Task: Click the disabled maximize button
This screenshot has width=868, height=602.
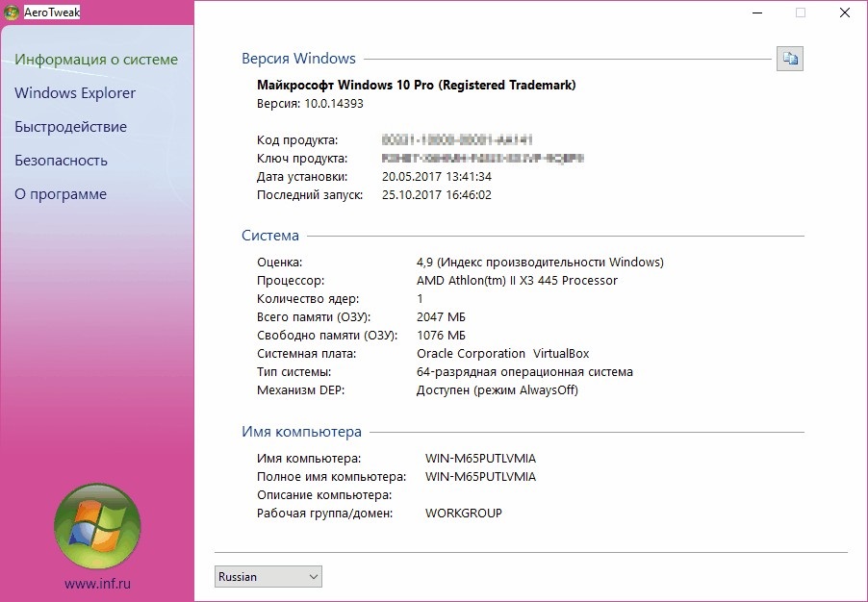Action: [x=801, y=13]
